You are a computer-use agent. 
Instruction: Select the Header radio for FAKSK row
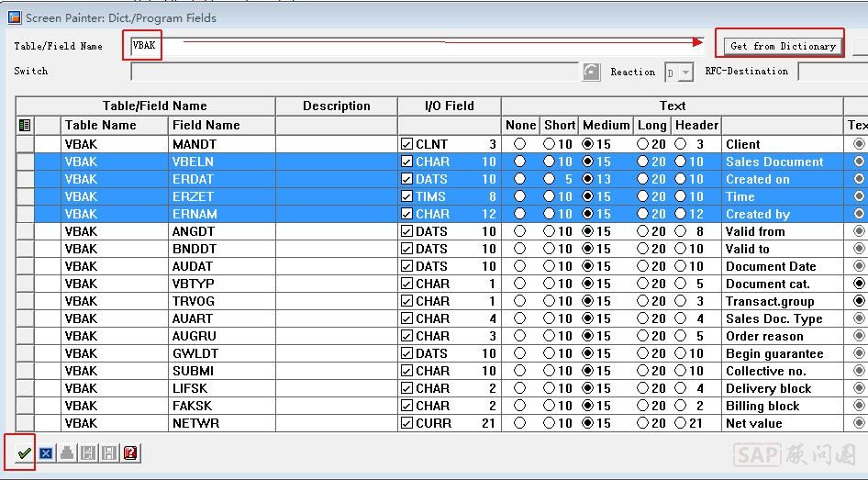pos(680,406)
